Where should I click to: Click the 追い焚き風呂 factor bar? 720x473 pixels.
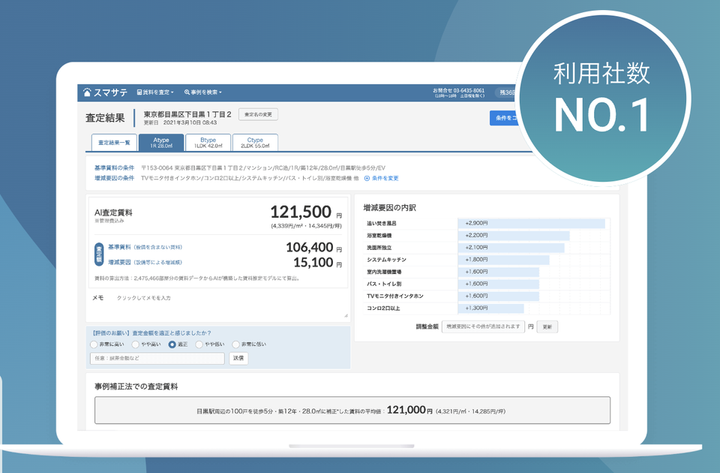[x=531, y=222]
